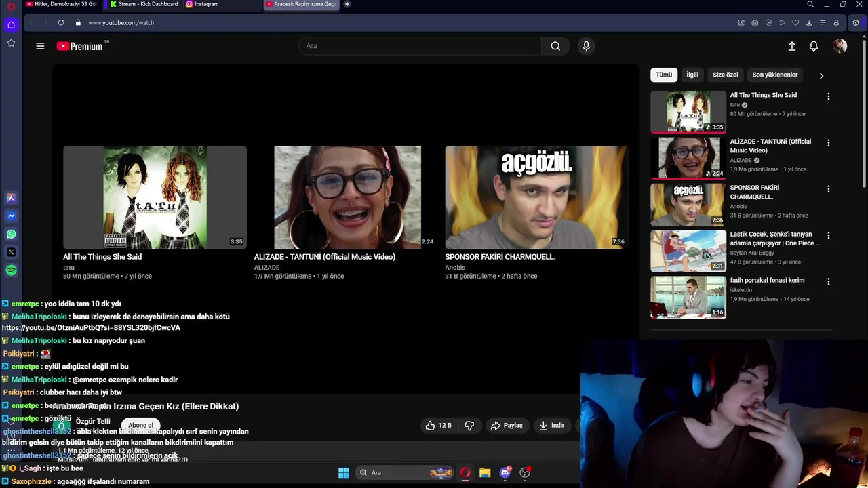Image resolution: width=868 pixels, height=488 pixels.
Task: Reload the page with refresh icon
Action: coord(61,22)
